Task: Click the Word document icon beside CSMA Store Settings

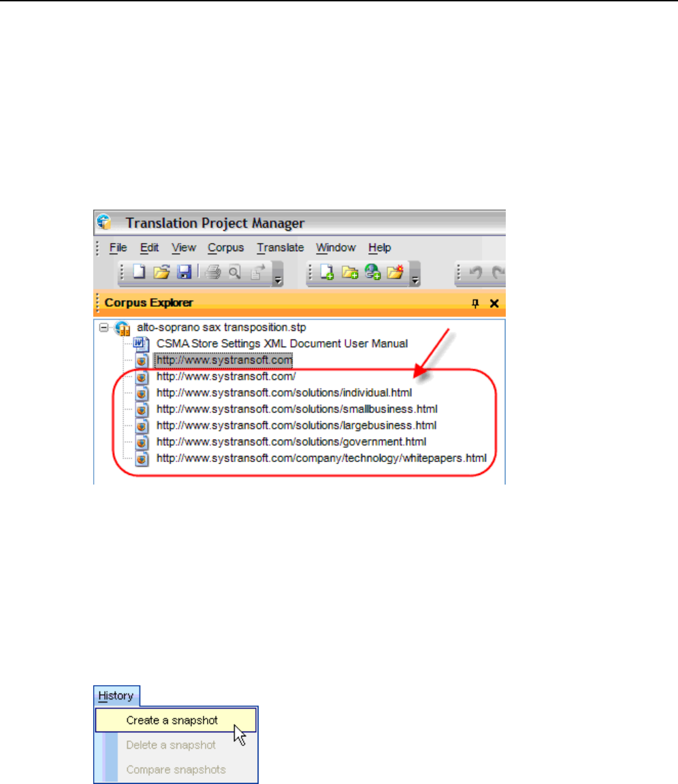Action: coord(141,344)
